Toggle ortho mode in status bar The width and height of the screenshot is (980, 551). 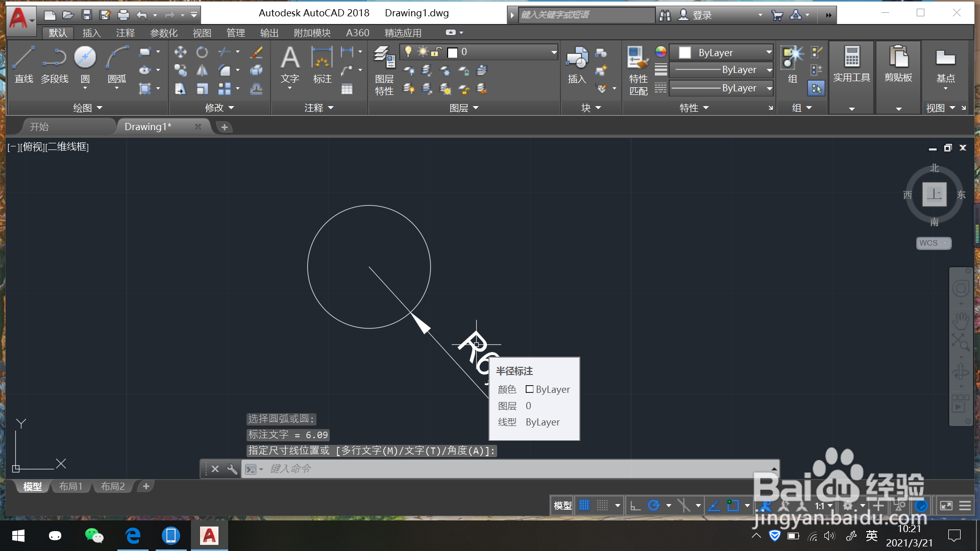click(635, 506)
